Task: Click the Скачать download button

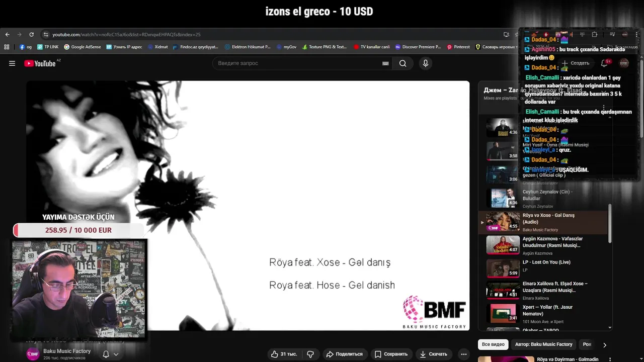Action: [x=434, y=354]
